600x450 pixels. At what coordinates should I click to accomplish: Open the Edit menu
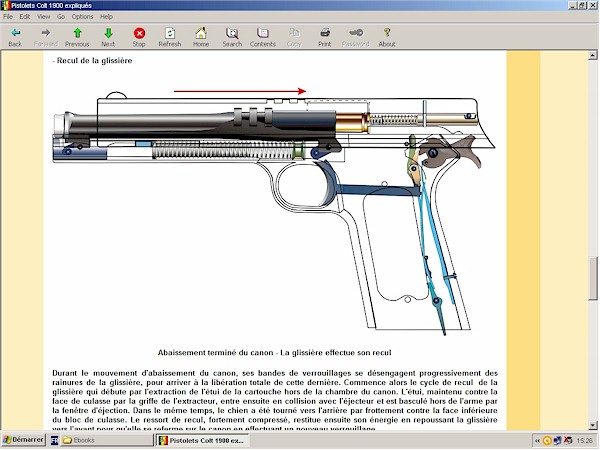tap(25, 16)
